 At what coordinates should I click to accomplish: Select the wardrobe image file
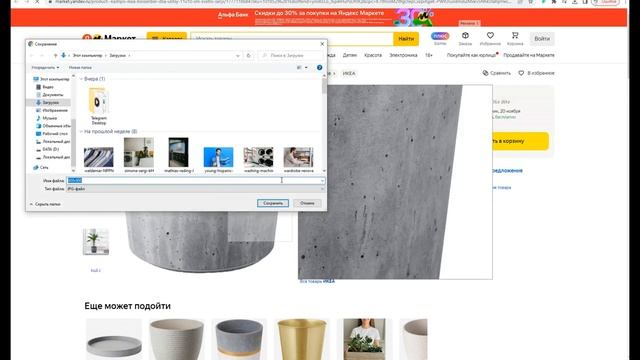pos(298,160)
